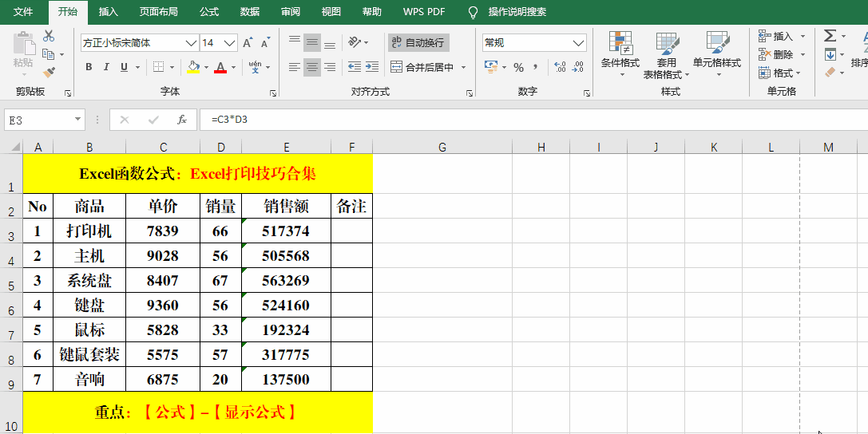Click the Borders icon

tap(158, 67)
